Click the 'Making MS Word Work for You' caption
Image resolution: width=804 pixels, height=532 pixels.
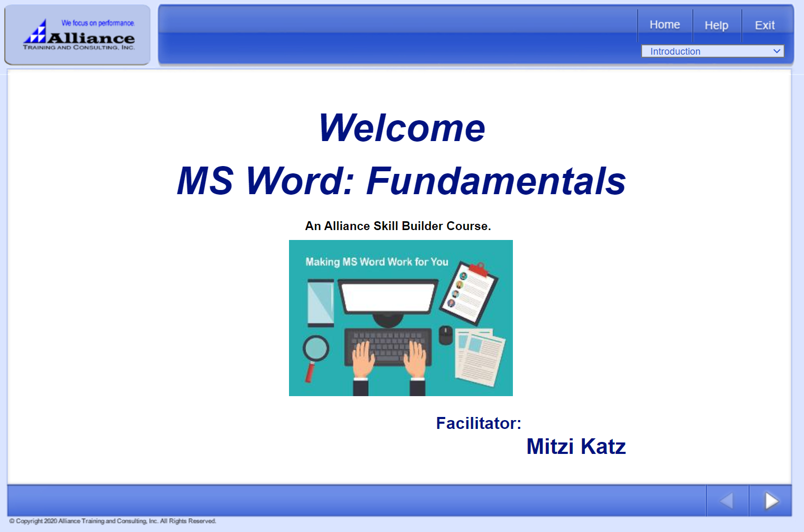click(x=376, y=262)
